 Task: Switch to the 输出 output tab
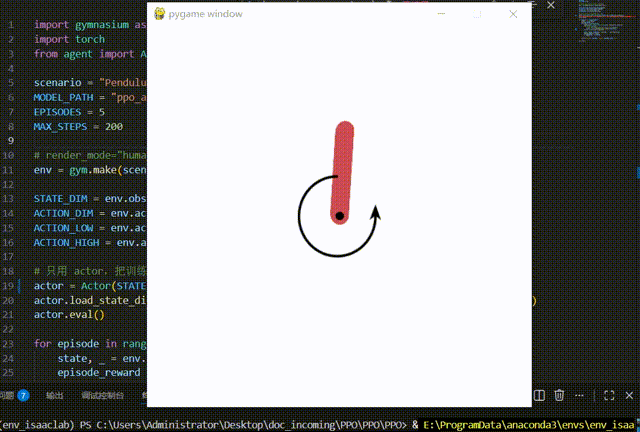(x=54, y=395)
